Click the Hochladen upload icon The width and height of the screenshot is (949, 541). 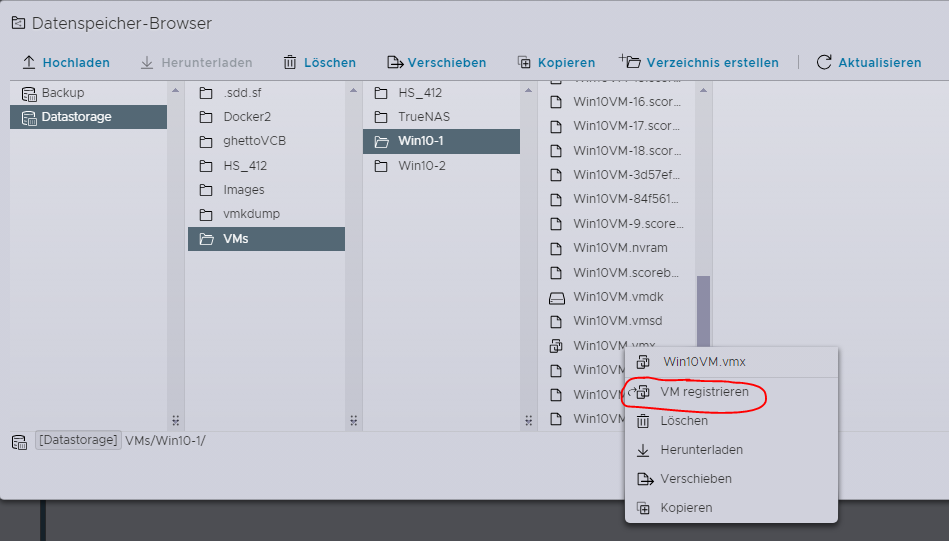coord(28,62)
